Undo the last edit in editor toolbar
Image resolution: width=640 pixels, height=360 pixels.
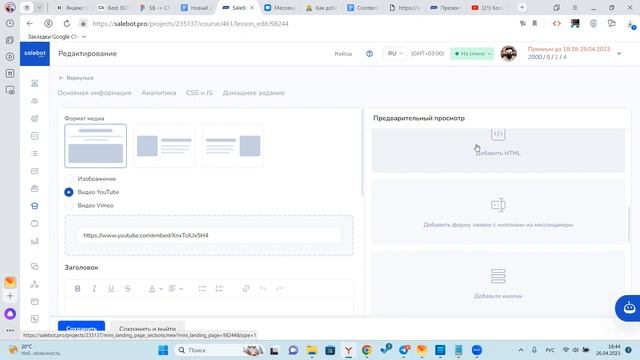pyautogui.click(x=263, y=289)
